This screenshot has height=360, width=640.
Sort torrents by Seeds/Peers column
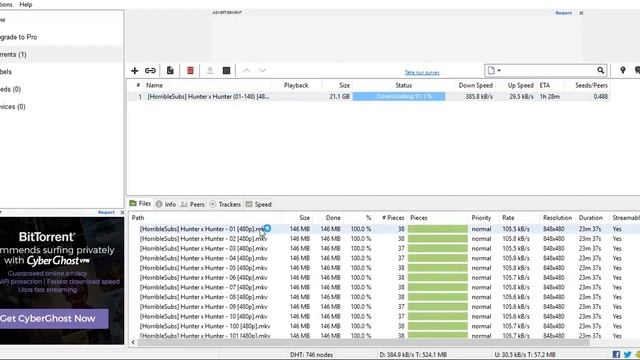591,85
